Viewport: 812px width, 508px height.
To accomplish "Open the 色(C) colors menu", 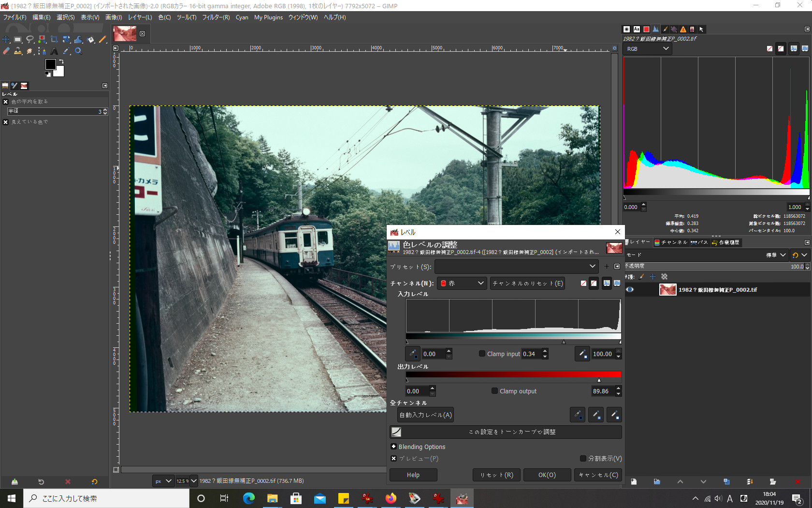I will pos(164,17).
